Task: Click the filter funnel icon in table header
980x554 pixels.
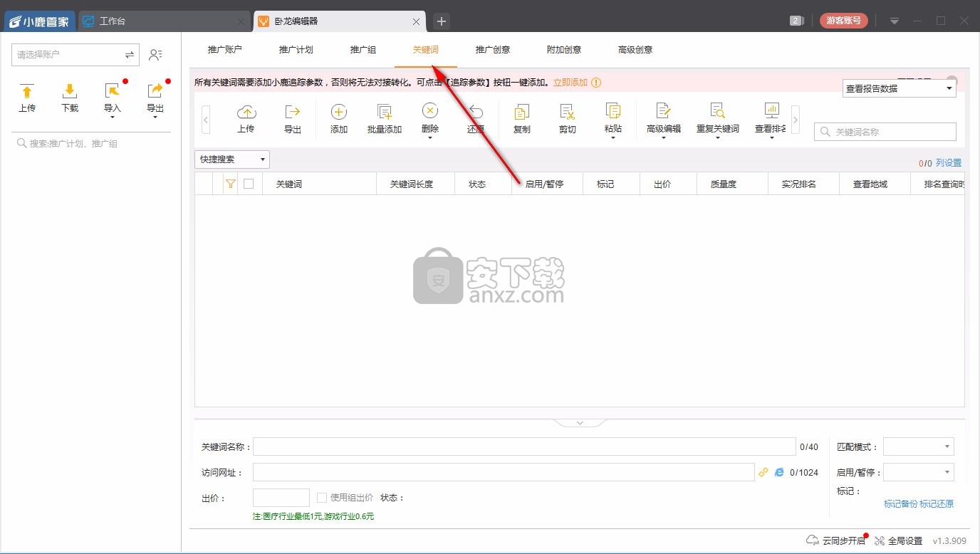Action: 231,184
